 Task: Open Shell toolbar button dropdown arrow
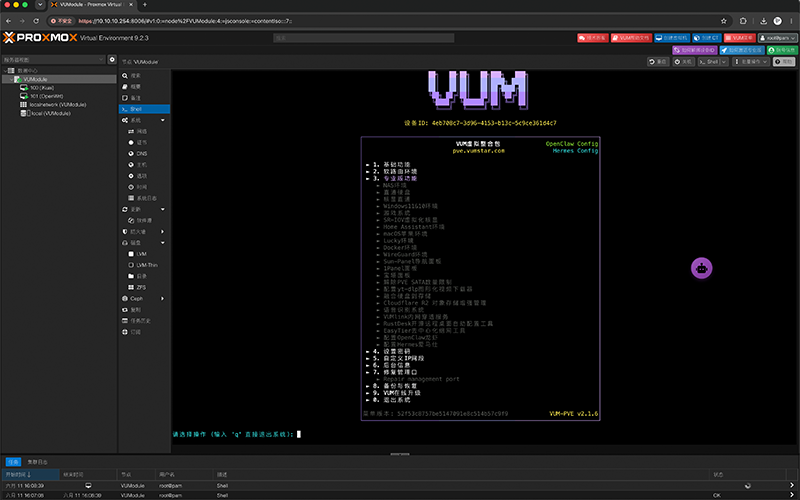click(724, 62)
